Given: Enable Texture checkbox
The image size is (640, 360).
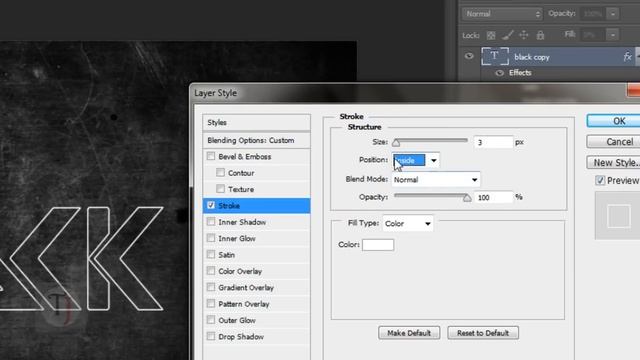Looking at the screenshot, I should pos(220,189).
